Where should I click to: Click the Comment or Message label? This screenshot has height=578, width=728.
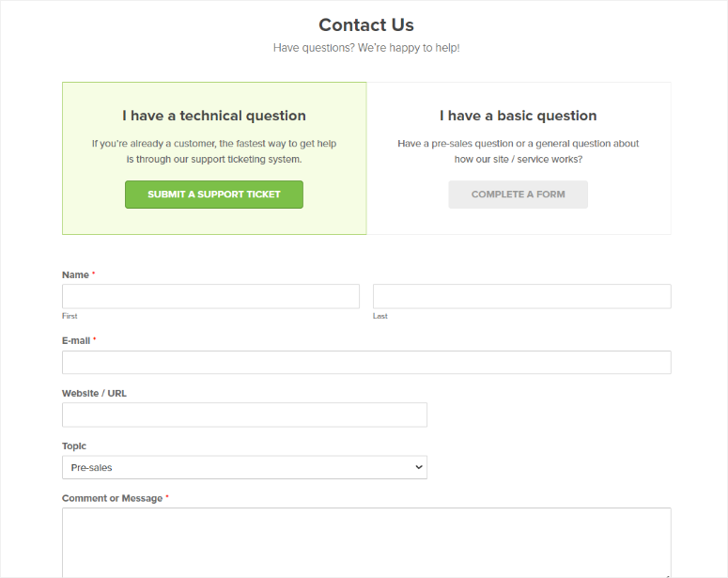pyautogui.click(x=113, y=498)
